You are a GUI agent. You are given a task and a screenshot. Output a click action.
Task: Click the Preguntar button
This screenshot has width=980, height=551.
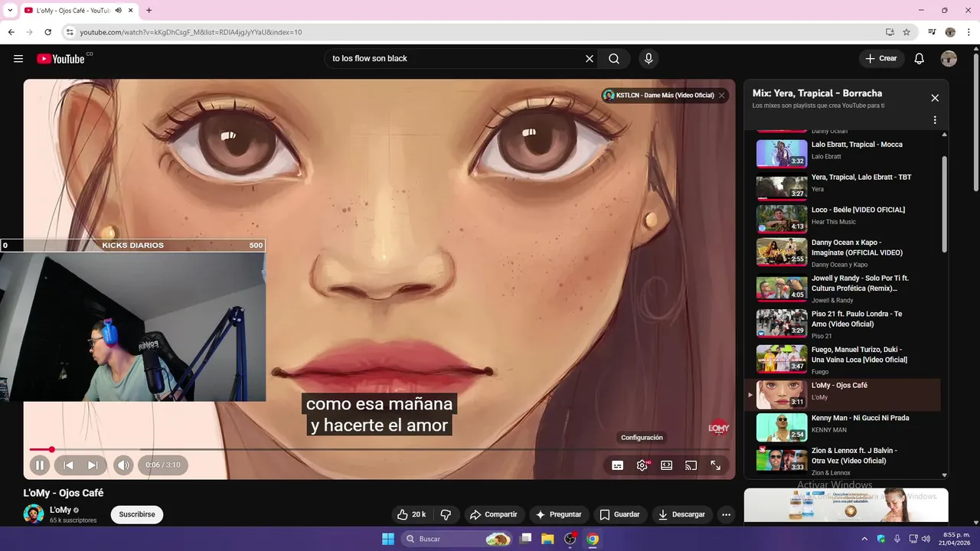(x=558, y=514)
